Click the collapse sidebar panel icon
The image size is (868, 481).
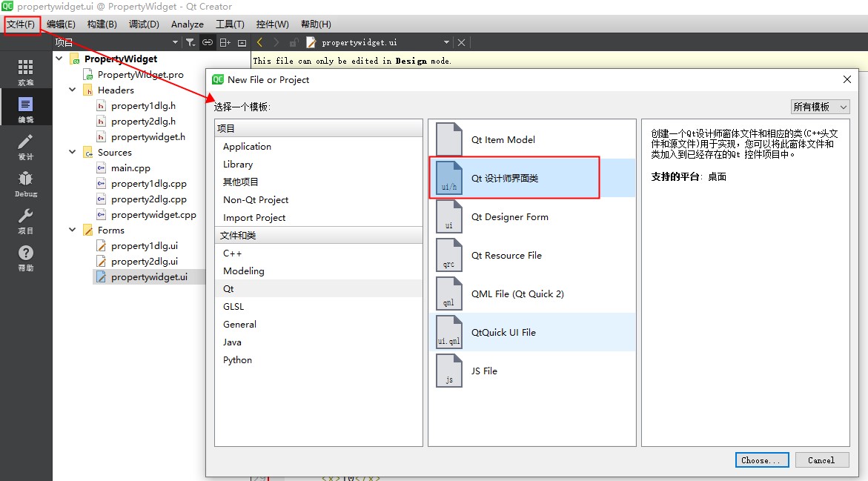coord(242,42)
